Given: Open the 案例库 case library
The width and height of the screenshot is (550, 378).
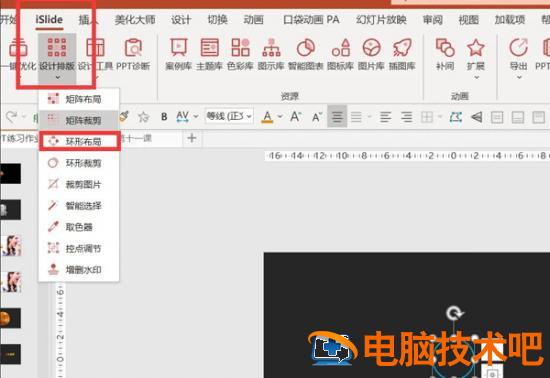Looking at the screenshot, I should pyautogui.click(x=179, y=54).
